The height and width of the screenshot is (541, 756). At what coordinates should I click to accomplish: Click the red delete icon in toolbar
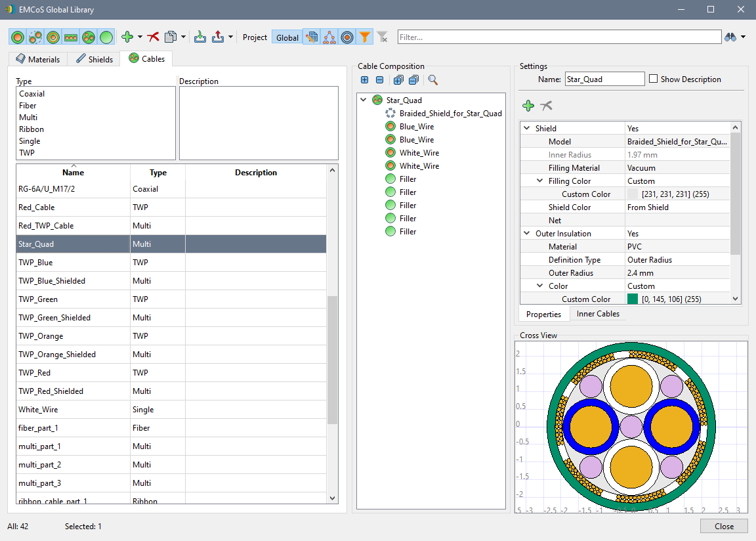(x=154, y=37)
